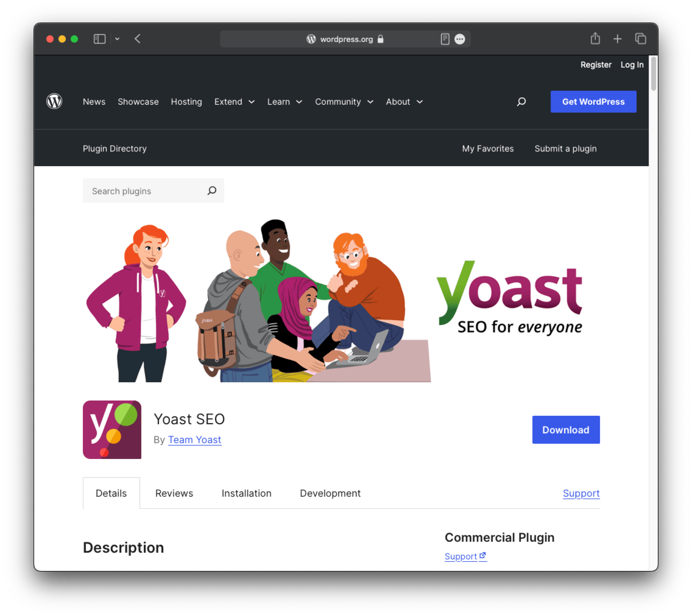Expand the About navigation chevron
This screenshot has height=616, width=692.
[419, 101]
